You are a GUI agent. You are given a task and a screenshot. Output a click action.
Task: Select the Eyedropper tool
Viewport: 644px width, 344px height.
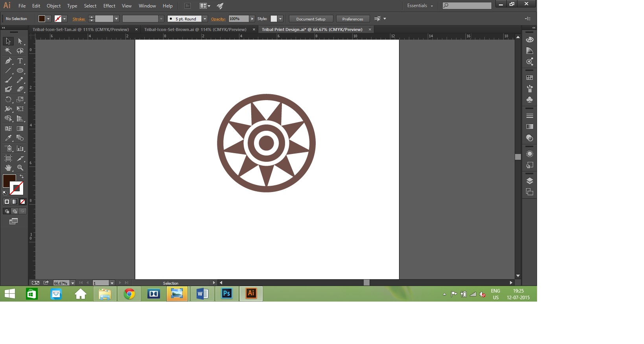pyautogui.click(x=8, y=138)
